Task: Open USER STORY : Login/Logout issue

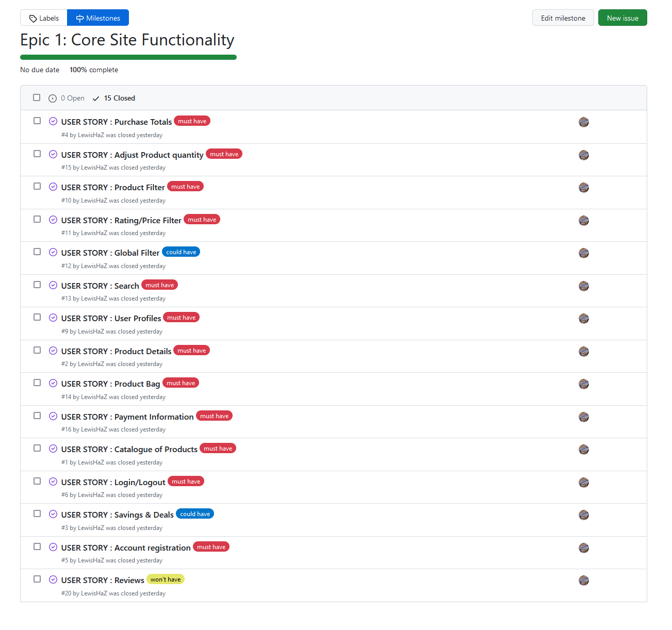Action: 113,483
